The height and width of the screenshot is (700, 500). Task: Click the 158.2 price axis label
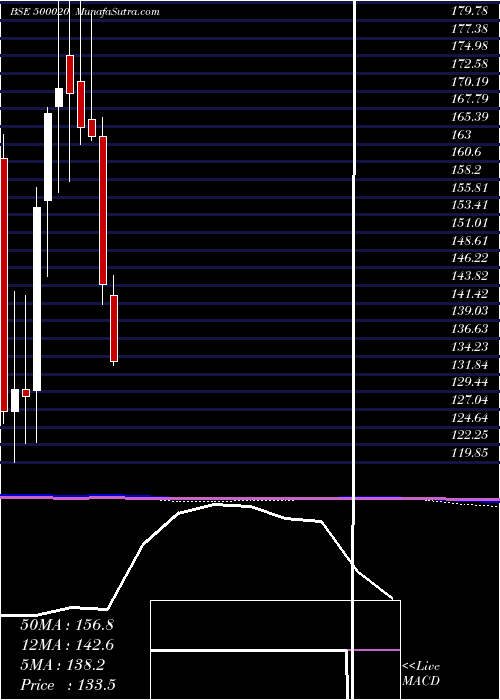467,170
